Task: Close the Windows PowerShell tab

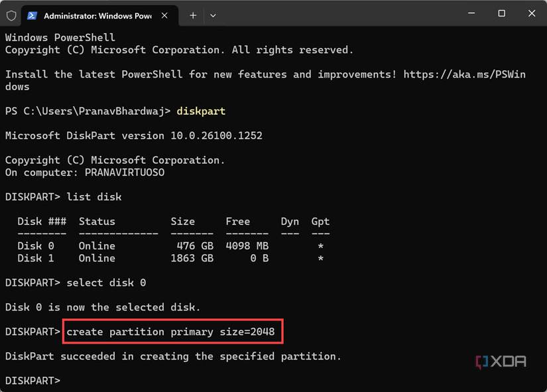Action: point(164,15)
